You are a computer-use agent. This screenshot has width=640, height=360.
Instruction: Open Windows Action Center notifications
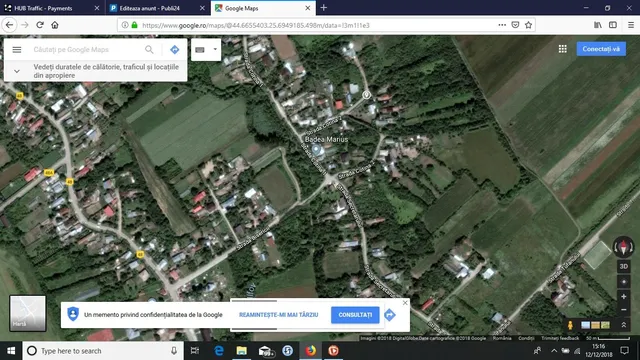624,351
